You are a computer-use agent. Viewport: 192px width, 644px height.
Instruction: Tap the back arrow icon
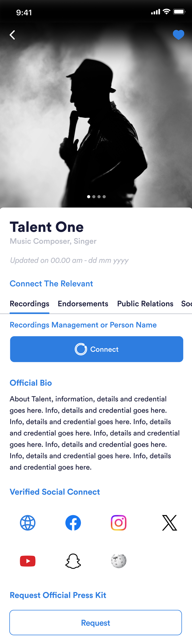12,35
